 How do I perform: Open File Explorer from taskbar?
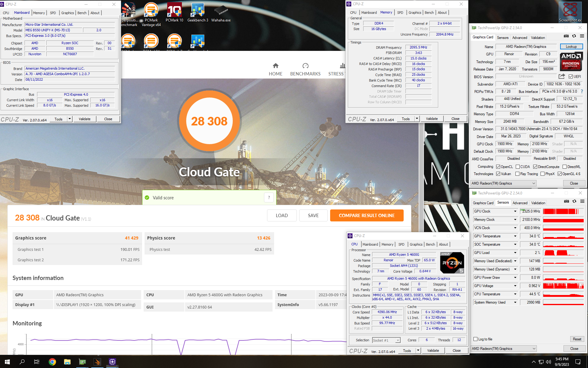click(x=67, y=362)
